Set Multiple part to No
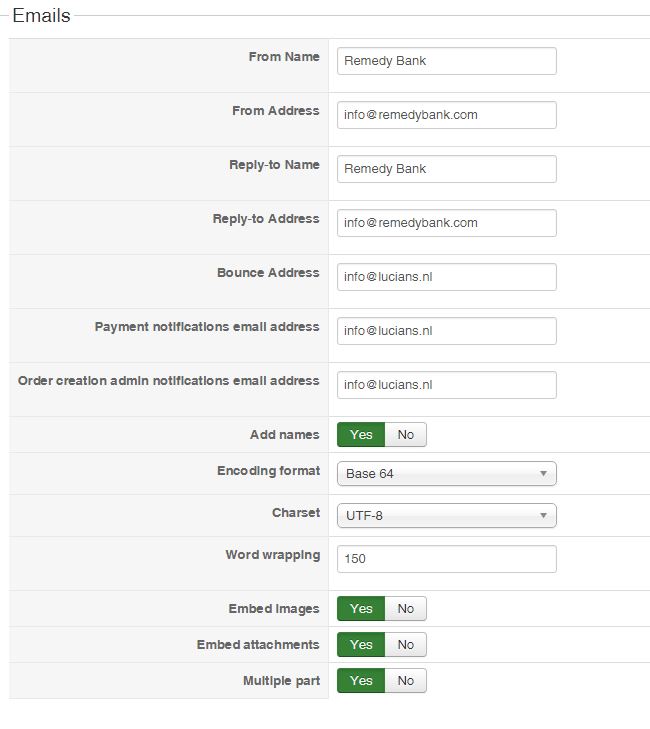The width and height of the screenshot is (650, 729). pyautogui.click(x=405, y=681)
